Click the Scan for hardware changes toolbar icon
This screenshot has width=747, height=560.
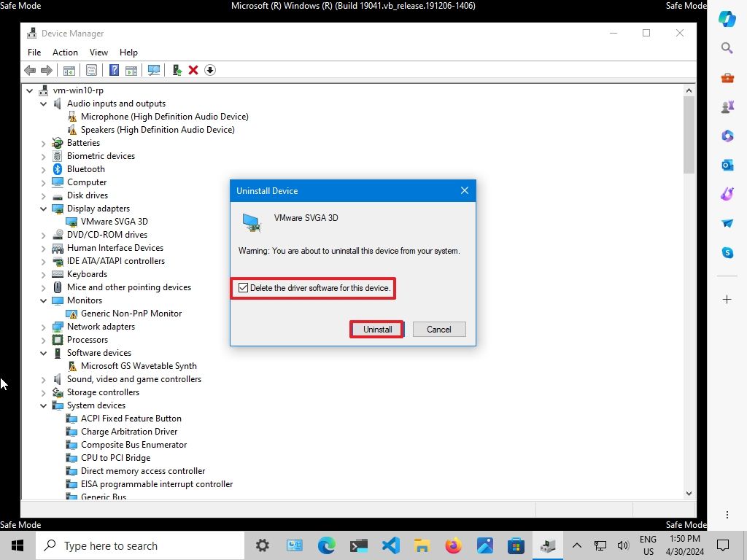click(x=154, y=70)
